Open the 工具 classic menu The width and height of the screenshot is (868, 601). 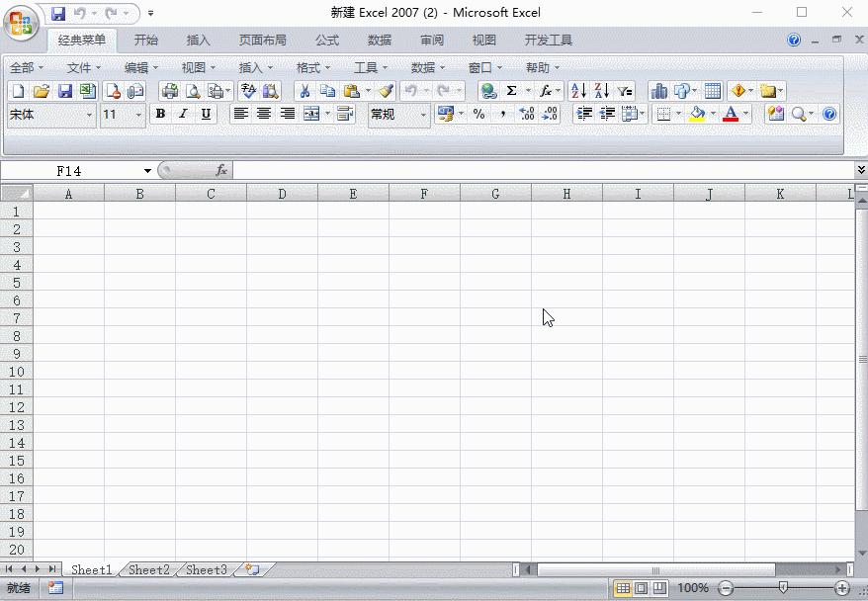[371, 67]
